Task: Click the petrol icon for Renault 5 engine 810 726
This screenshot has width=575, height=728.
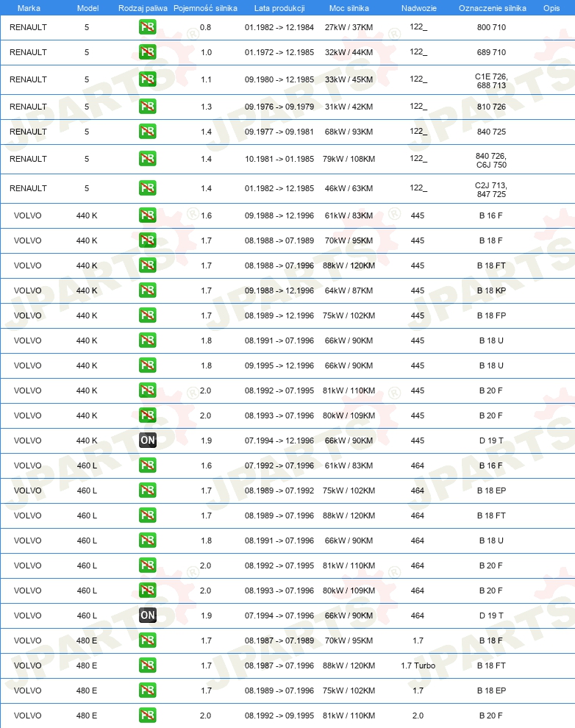Action: pyautogui.click(x=148, y=107)
